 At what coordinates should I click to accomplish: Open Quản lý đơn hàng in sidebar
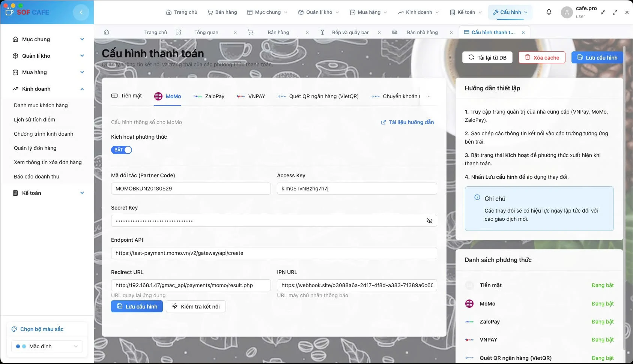pyautogui.click(x=35, y=148)
